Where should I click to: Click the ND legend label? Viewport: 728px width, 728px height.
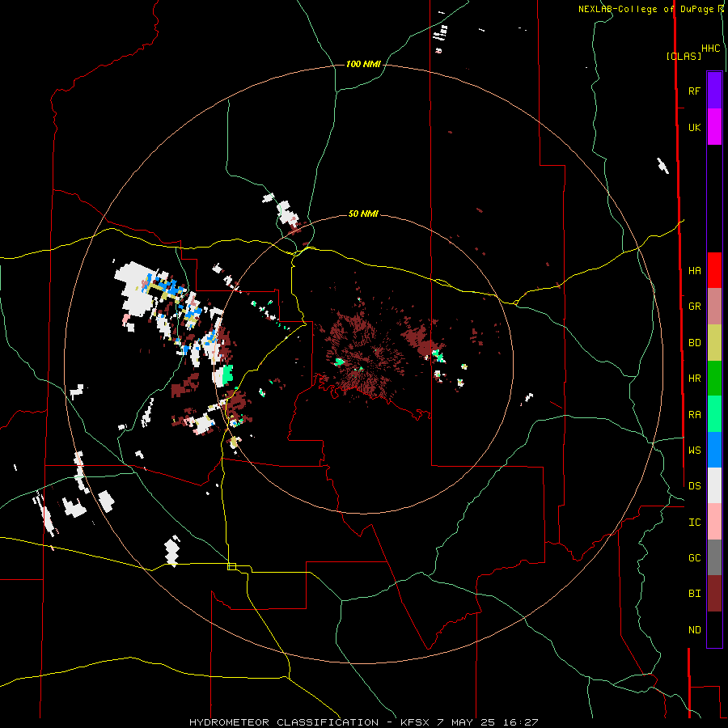pos(694,629)
